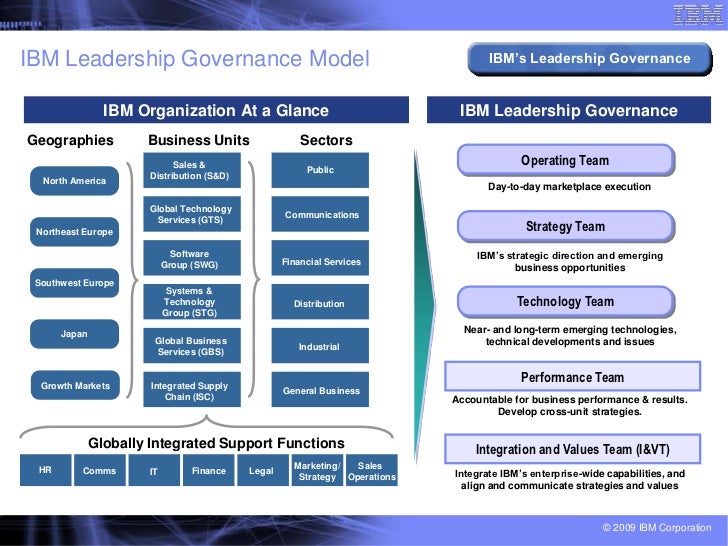Click the strategic direction and emerging opportunities text
The width and height of the screenshot is (728, 546).
570,261
